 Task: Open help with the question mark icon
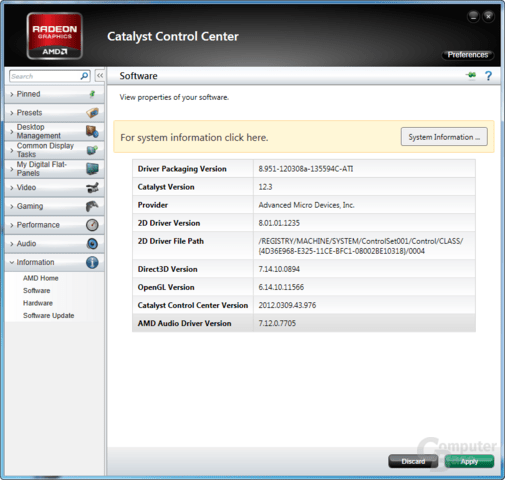pyautogui.click(x=488, y=76)
